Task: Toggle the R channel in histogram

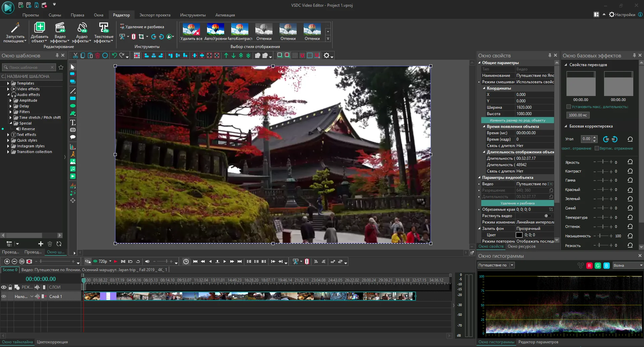Action: [x=589, y=265]
